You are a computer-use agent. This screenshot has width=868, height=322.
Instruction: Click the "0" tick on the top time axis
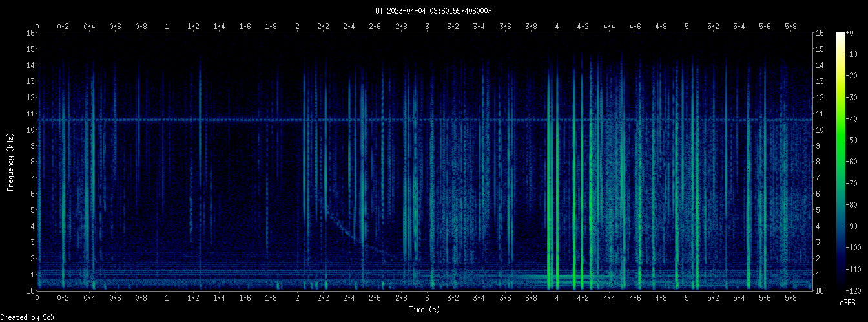click(37, 27)
